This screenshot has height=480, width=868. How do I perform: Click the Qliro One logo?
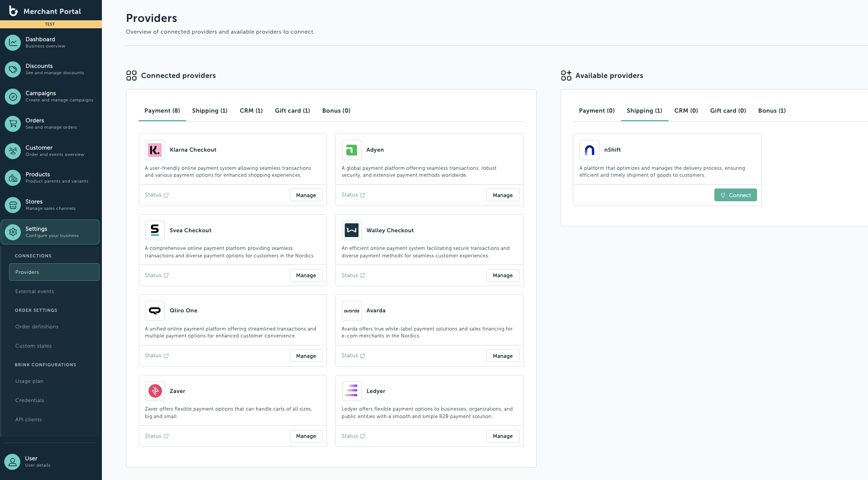155,311
